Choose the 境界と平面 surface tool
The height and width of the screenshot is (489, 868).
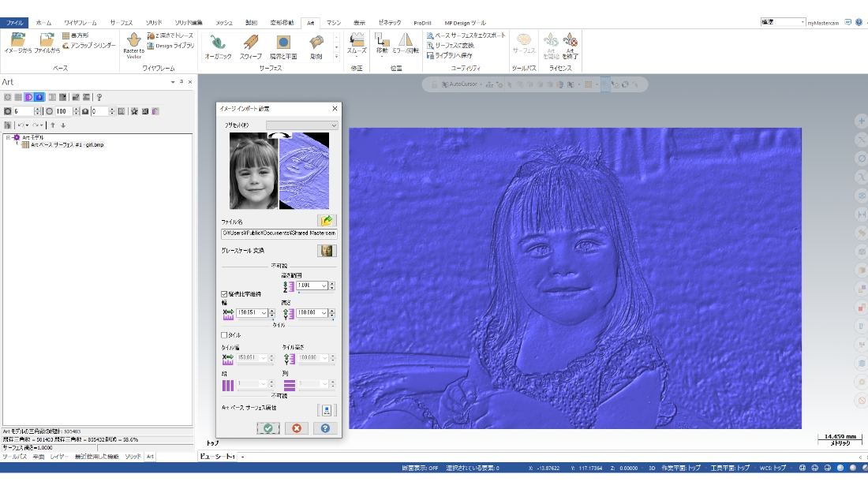tap(282, 47)
